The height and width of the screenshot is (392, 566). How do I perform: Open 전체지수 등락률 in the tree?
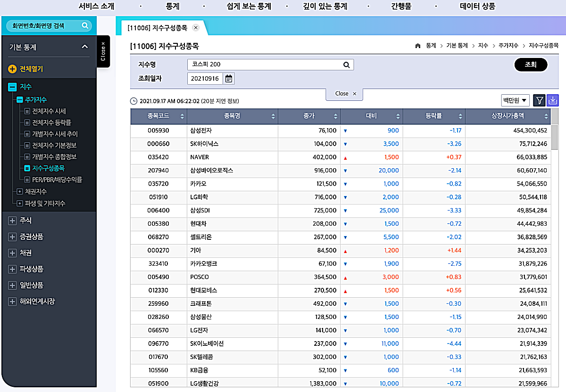[x=51, y=122]
